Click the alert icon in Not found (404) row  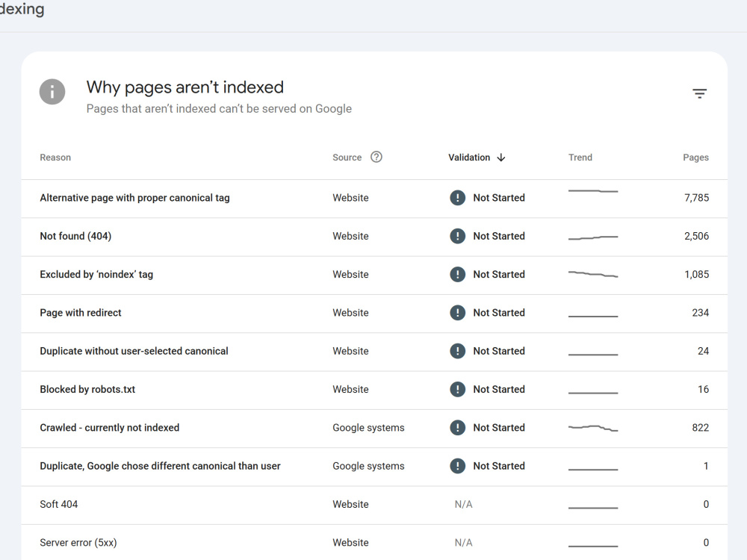coord(457,236)
